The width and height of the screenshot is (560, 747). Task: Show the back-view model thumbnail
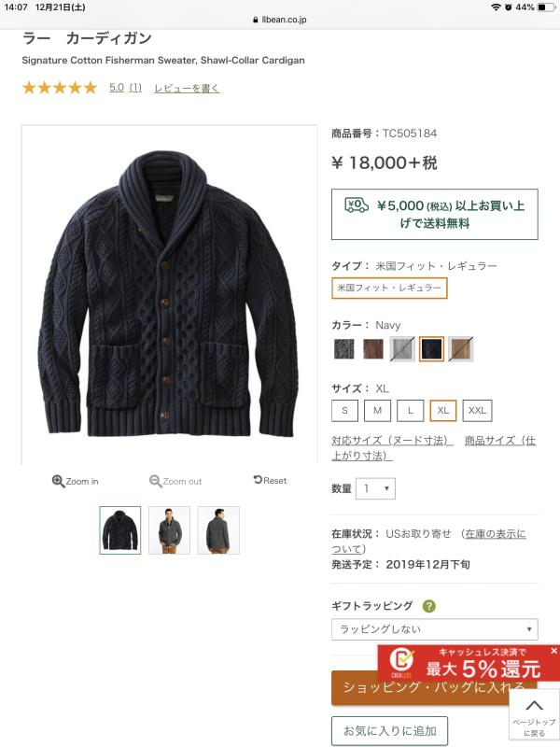pos(218,530)
